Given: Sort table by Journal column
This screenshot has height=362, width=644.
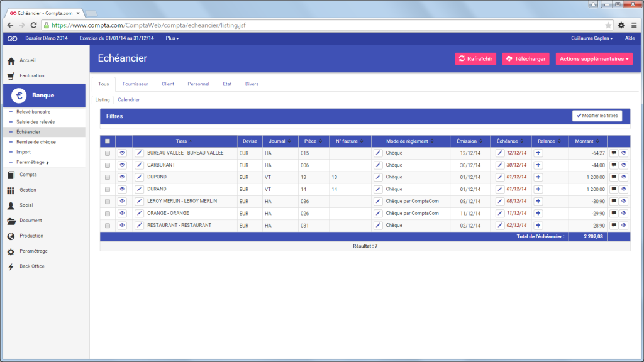Looking at the screenshot, I should [280, 141].
